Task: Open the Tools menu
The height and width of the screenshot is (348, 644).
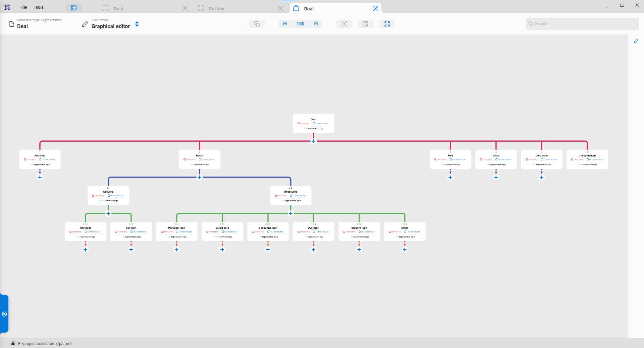Action: (38, 7)
